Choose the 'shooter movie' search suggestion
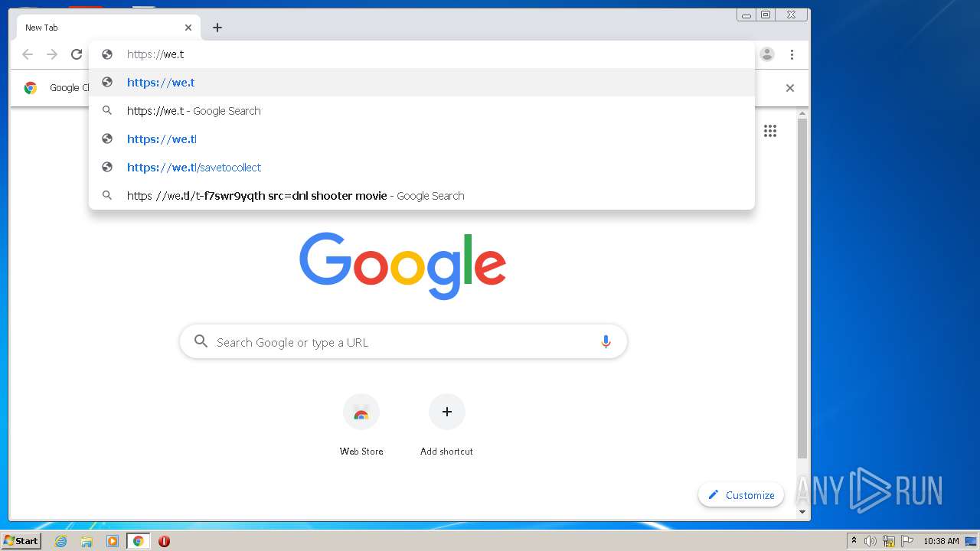Viewport: 980px width, 551px height. (x=421, y=196)
